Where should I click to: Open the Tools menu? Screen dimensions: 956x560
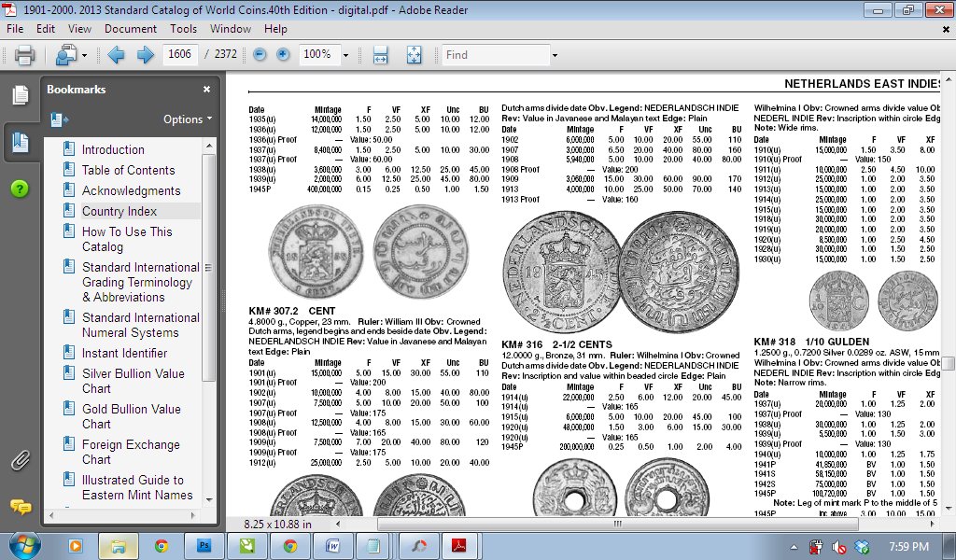(183, 29)
